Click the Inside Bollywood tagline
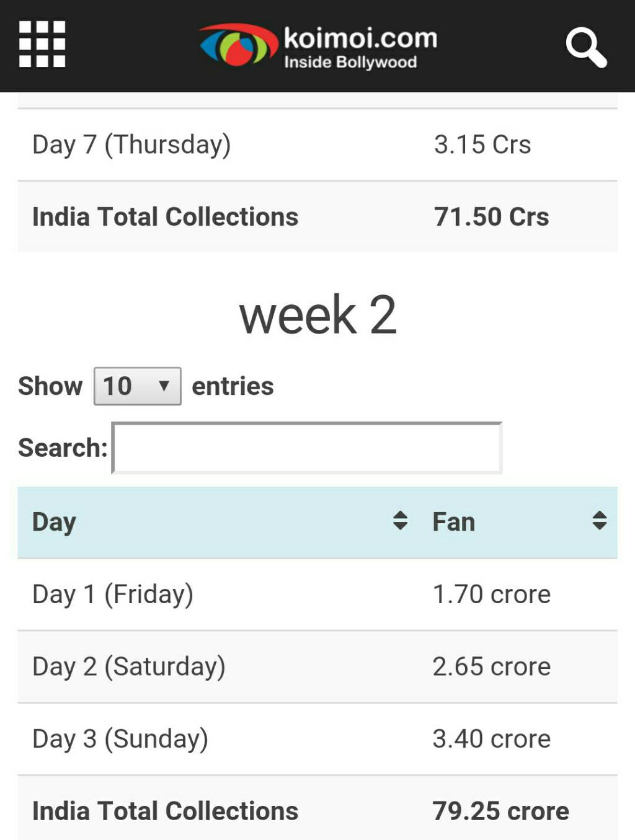Viewport: 635px width, 840px height. (350, 62)
